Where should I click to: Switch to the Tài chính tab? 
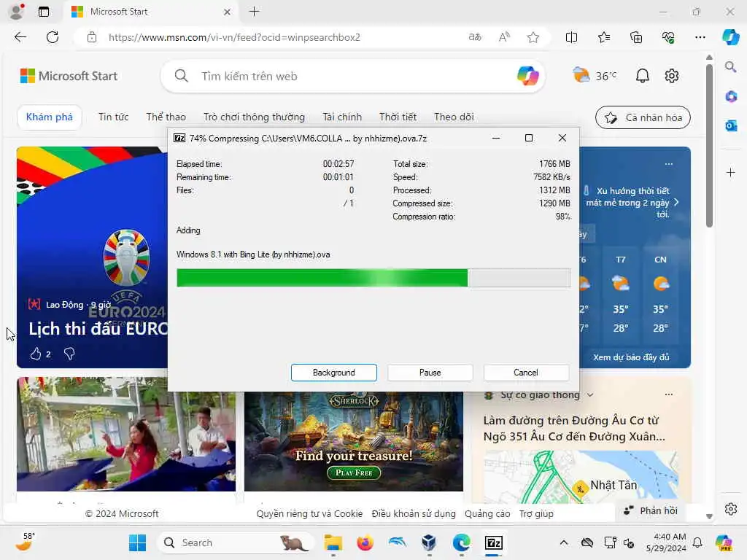[342, 117]
